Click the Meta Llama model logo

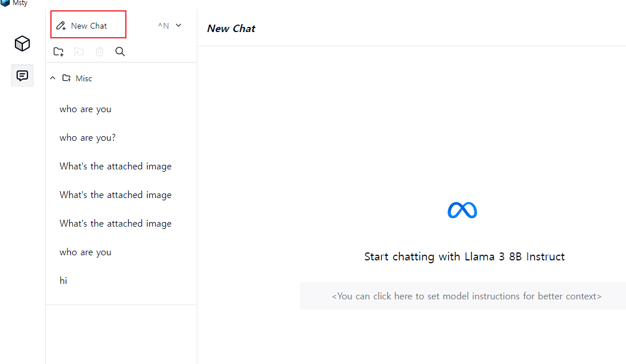pos(462,211)
